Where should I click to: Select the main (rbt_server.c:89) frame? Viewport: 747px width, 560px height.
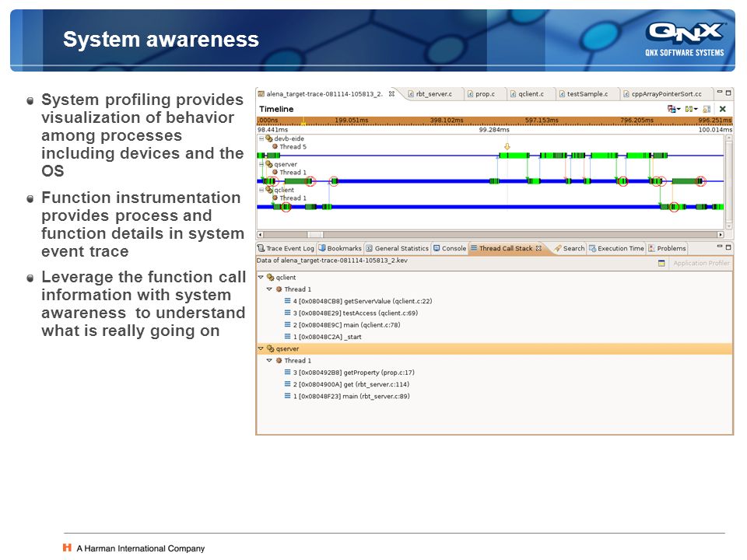347,396
